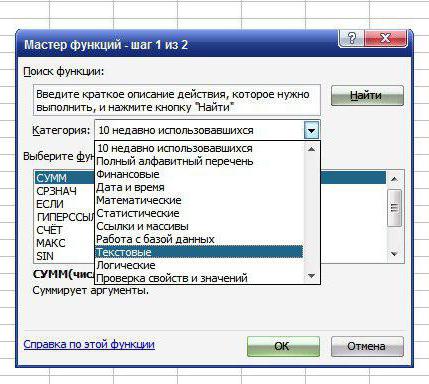Choose 'Работа с базой данных' category
Image resolution: width=429 pixels, height=384 pixels.
(199, 239)
